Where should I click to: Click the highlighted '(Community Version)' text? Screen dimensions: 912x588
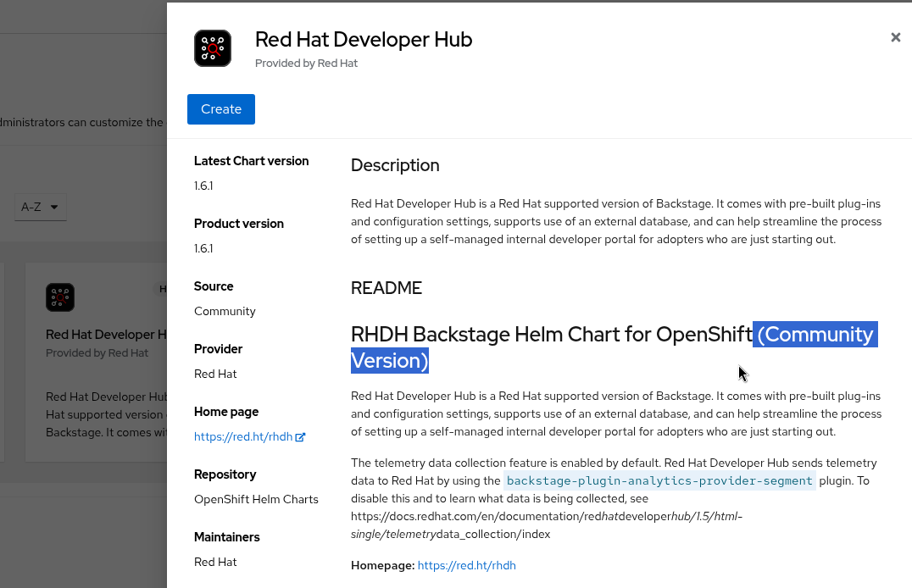[x=815, y=335]
